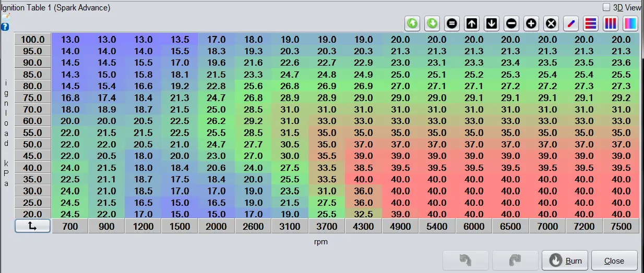Click the smooth cells gradient icon
This screenshot has height=273, width=644.
630,23
